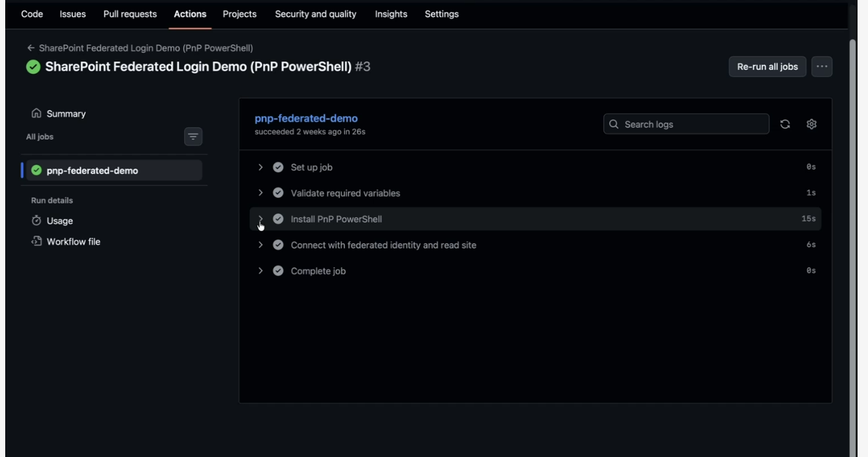Click the Workflow file icon
The height and width of the screenshot is (457, 868).
point(37,242)
